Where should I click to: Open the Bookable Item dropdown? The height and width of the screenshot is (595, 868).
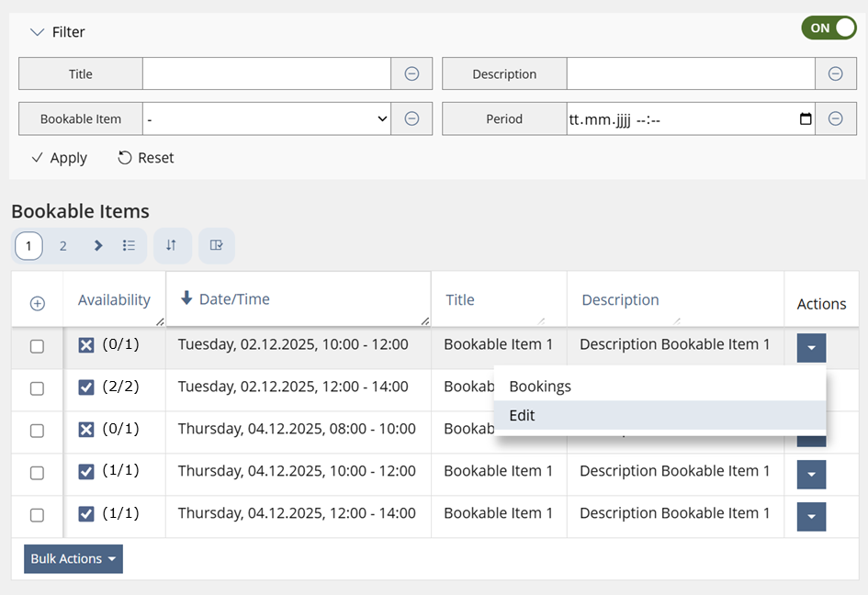point(266,118)
